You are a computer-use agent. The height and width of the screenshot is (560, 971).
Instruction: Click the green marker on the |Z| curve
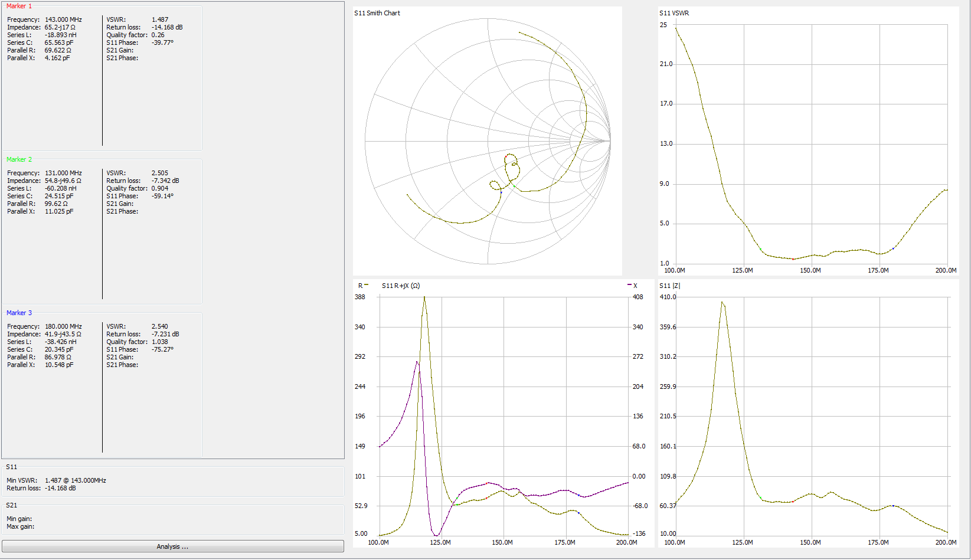(x=760, y=499)
